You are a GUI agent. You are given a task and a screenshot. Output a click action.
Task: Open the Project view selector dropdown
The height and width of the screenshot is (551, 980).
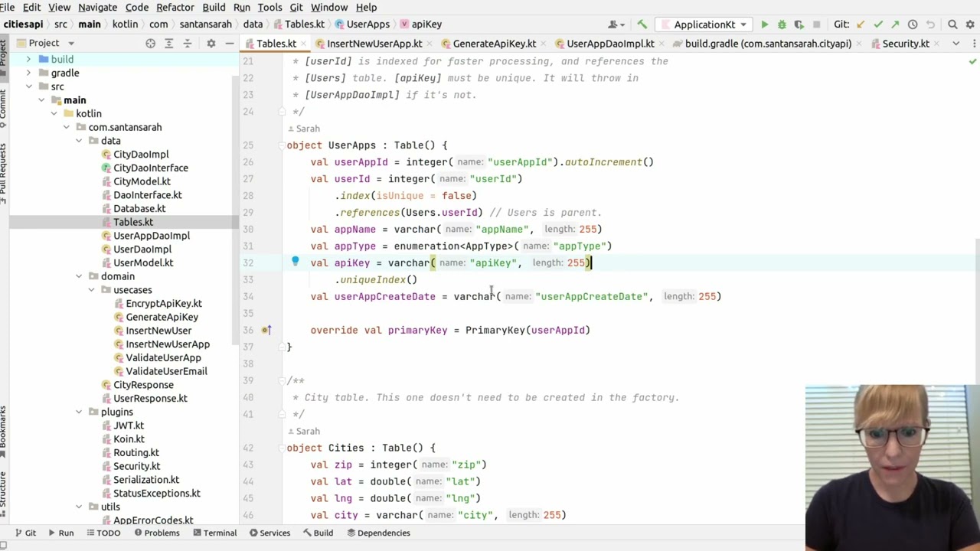coord(46,44)
